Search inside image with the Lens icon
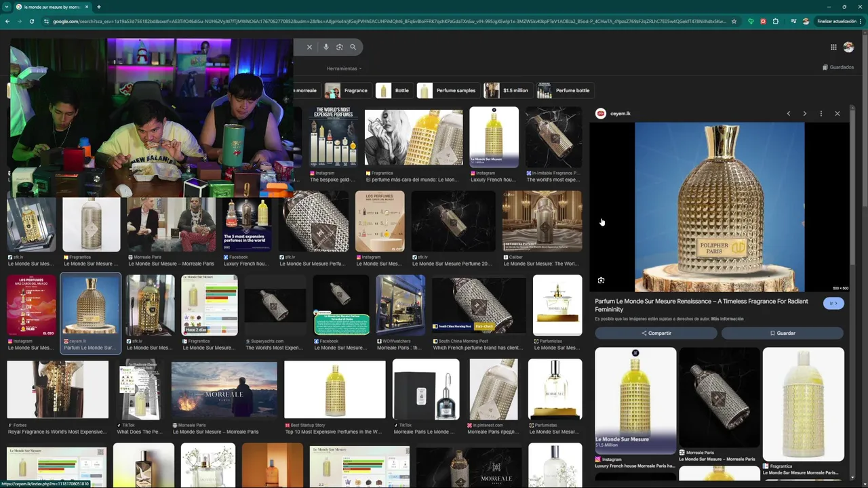This screenshot has height=488, width=868. pos(601,280)
